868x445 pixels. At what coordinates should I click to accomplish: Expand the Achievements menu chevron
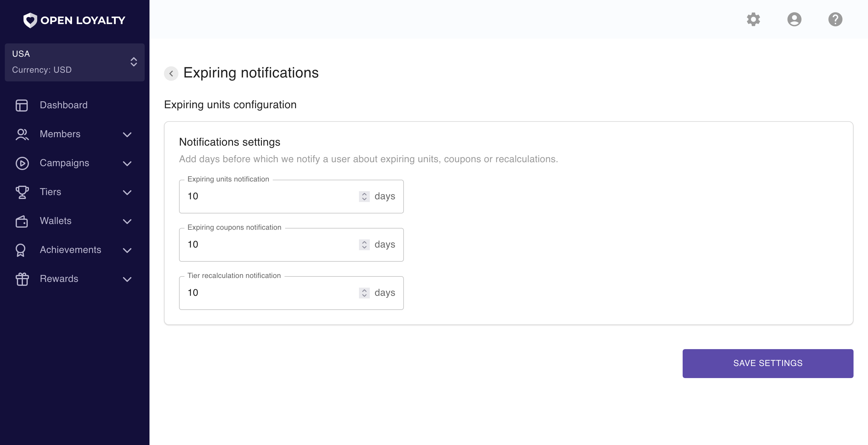(x=127, y=250)
